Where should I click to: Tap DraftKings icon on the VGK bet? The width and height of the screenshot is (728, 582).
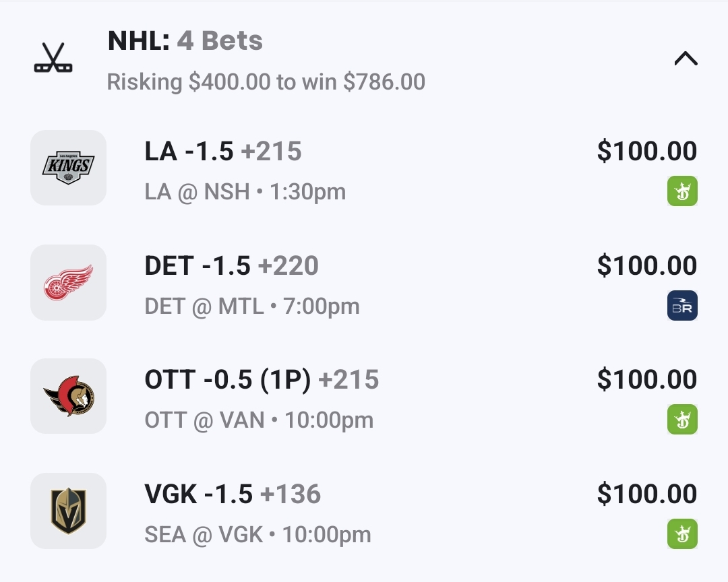682,534
